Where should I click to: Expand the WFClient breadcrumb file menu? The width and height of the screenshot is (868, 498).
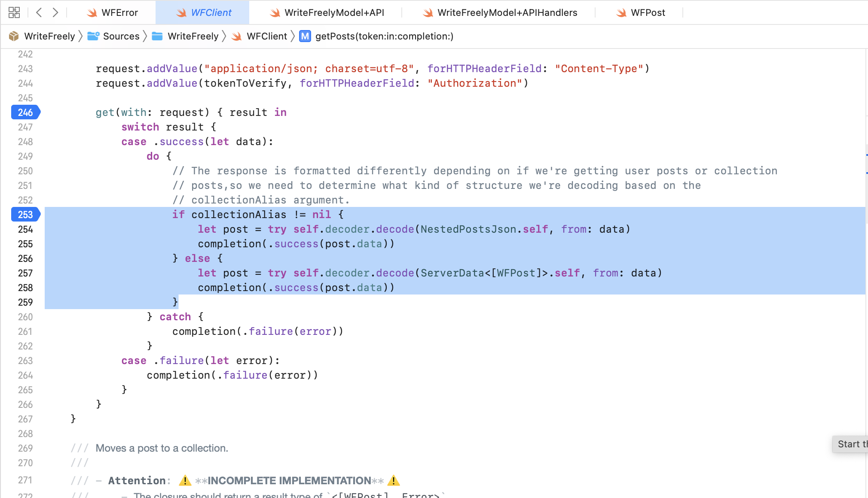click(x=266, y=36)
